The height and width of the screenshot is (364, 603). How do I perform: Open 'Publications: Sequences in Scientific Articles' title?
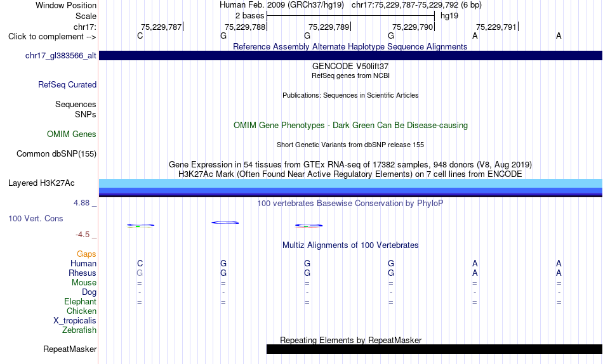tap(350, 95)
